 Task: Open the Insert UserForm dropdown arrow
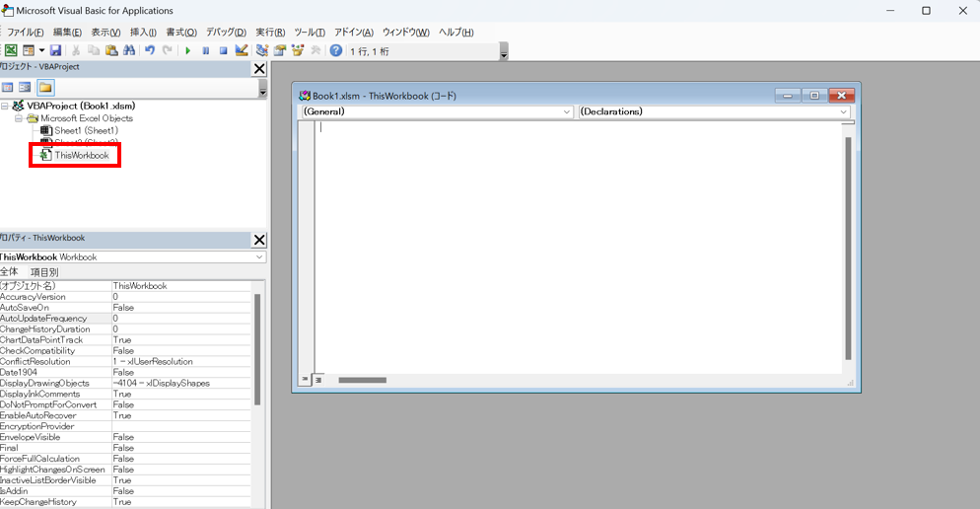click(41, 50)
